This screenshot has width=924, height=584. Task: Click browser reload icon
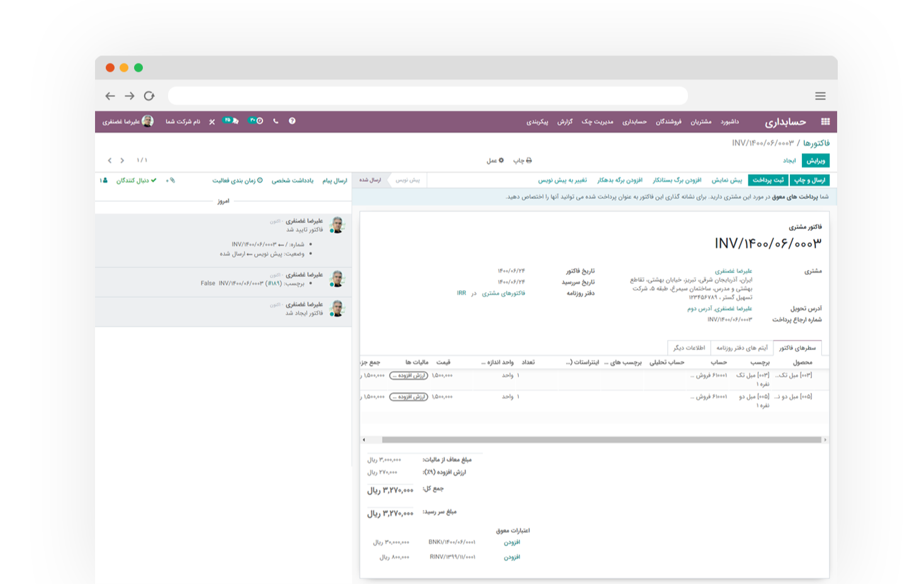pyautogui.click(x=149, y=96)
